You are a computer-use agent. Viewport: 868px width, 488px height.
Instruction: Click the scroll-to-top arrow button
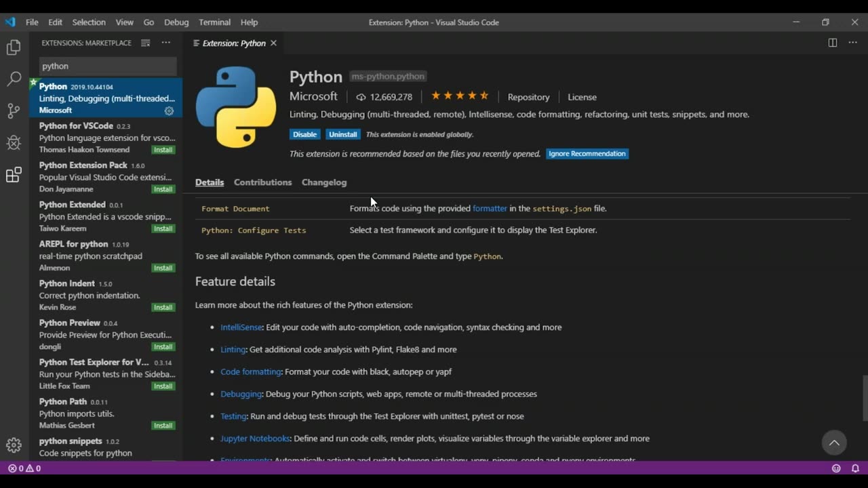tap(834, 443)
